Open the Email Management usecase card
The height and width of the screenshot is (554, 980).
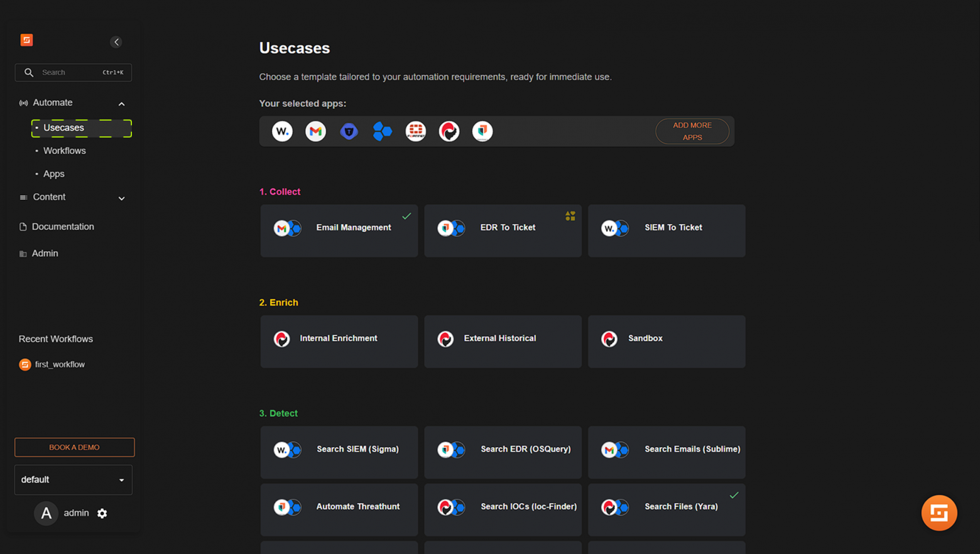(339, 230)
